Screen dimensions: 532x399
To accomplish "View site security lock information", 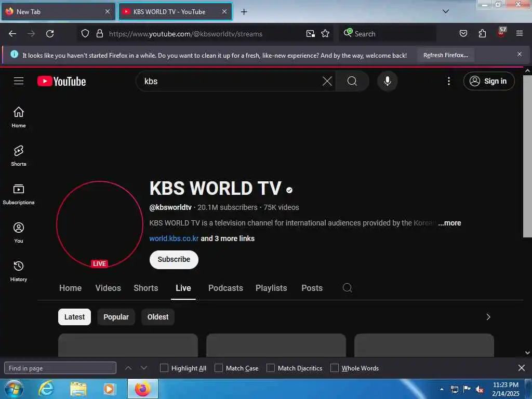I will point(99,34).
